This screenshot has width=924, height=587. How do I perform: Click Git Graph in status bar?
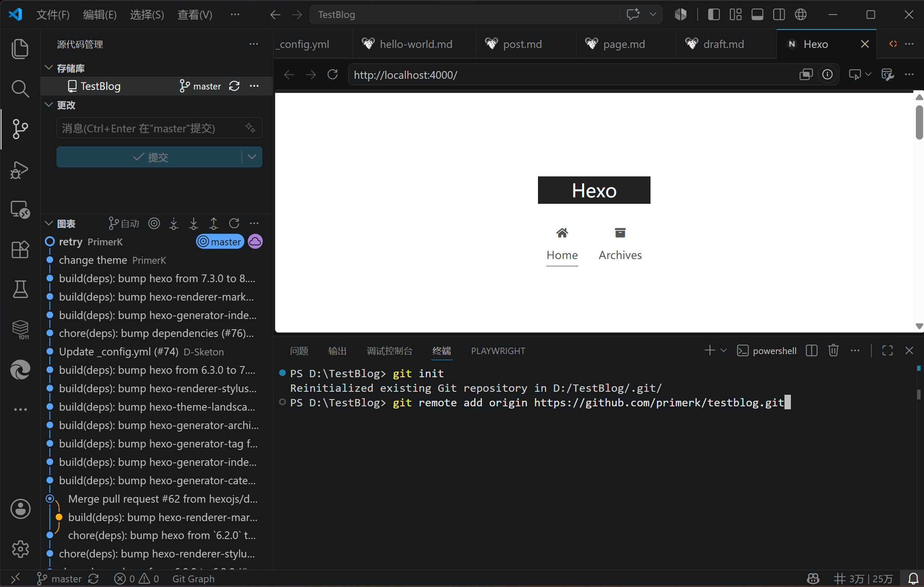click(x=193, y=579)
